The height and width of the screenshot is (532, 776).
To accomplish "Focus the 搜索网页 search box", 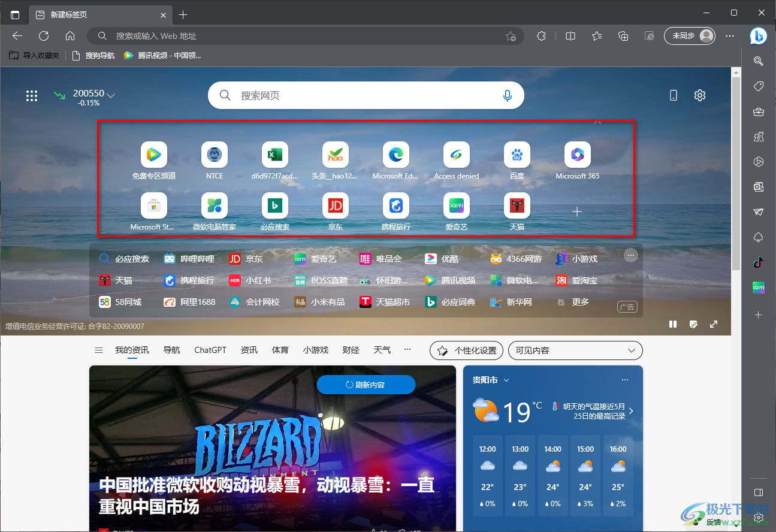I will [366, 95].
